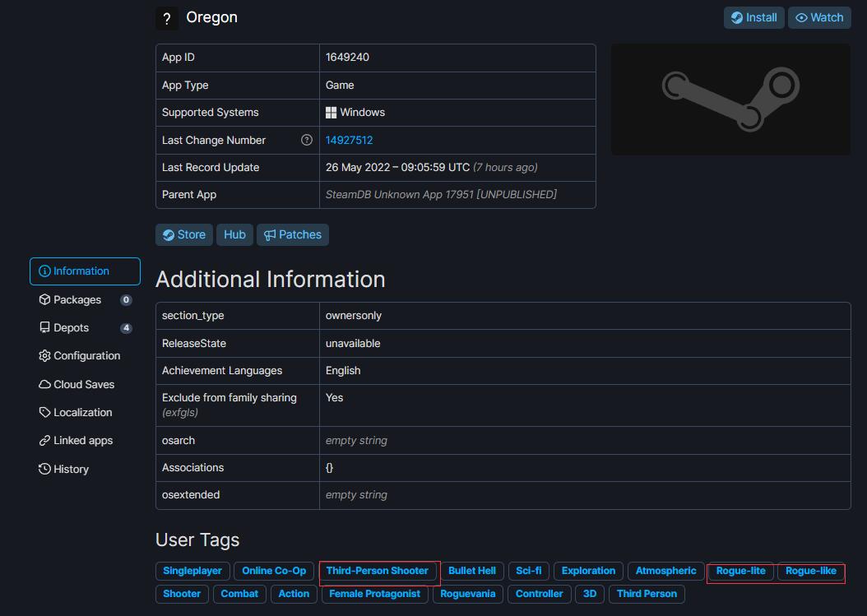Image resolution: width=867 pixels, height=616 pixels.
Task: Open the Store page button
Action: [183, 234]
